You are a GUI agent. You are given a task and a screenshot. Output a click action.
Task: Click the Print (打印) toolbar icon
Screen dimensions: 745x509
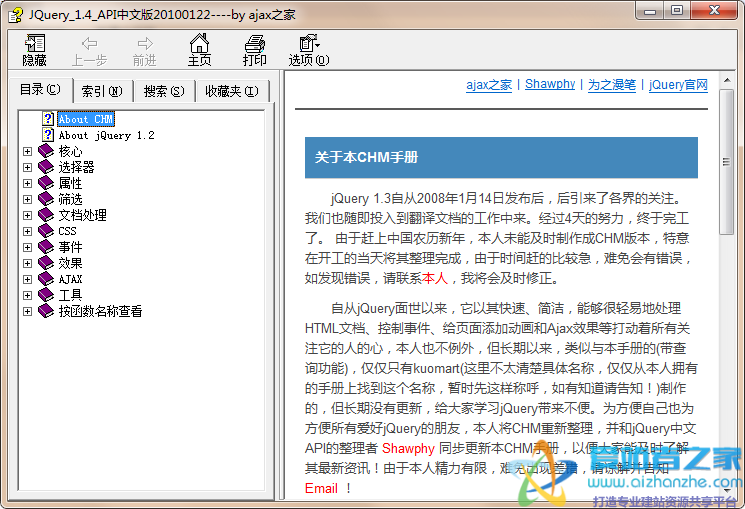coord(255,43)
